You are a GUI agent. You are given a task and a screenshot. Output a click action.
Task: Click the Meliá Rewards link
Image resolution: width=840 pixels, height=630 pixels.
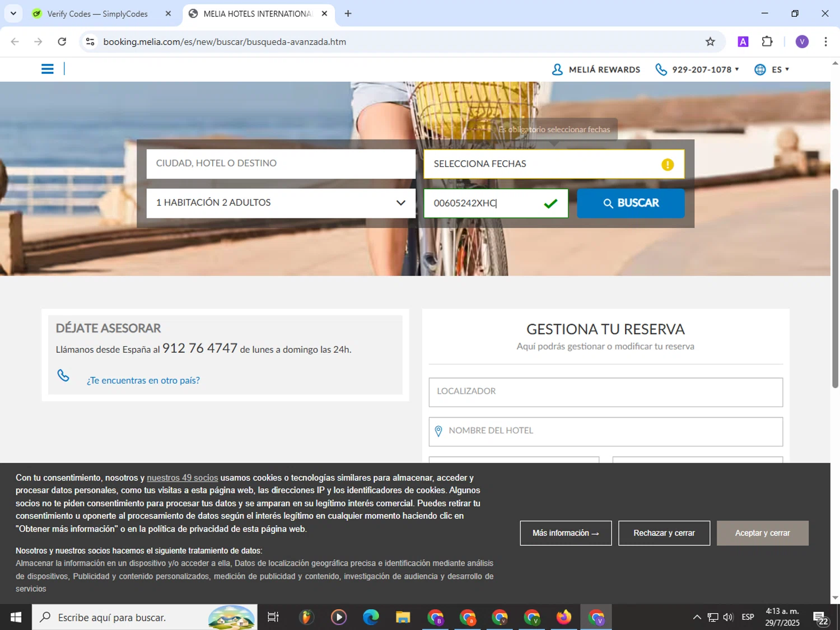click(x=604, y=69)
